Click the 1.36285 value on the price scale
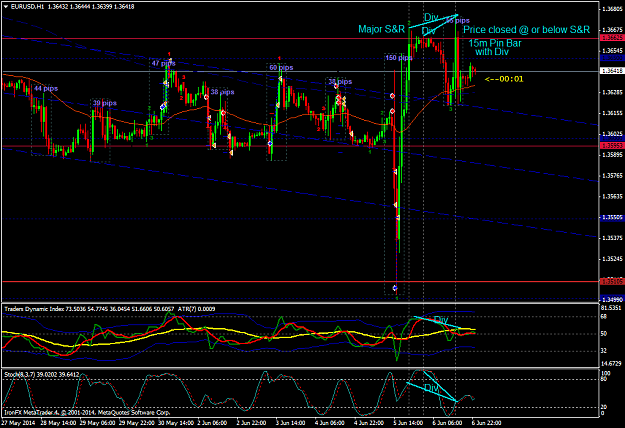 coord(613,92)
